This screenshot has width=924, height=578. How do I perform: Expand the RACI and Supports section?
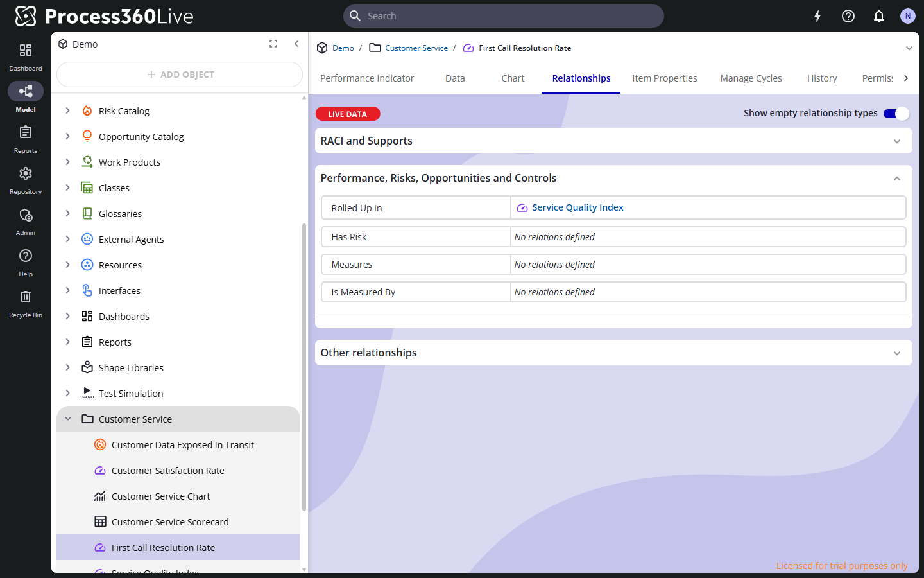tap(897, 141)
